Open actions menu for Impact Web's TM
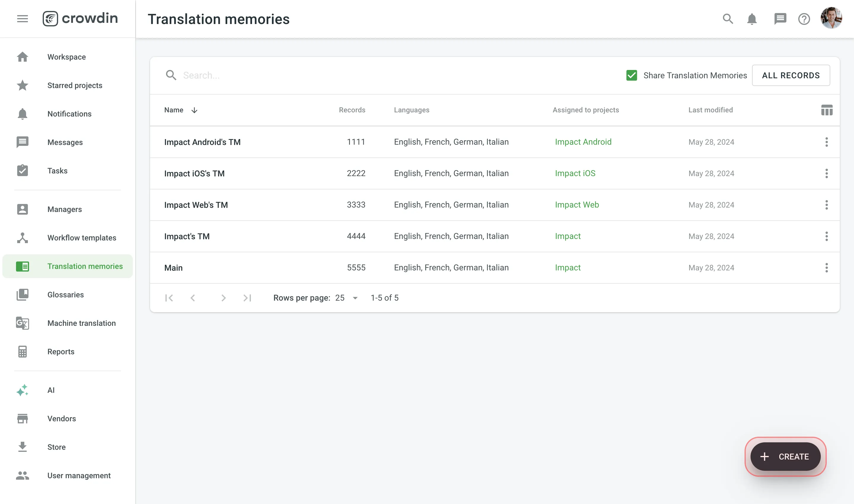Screen dimensions: 854x504 [826, 205]
